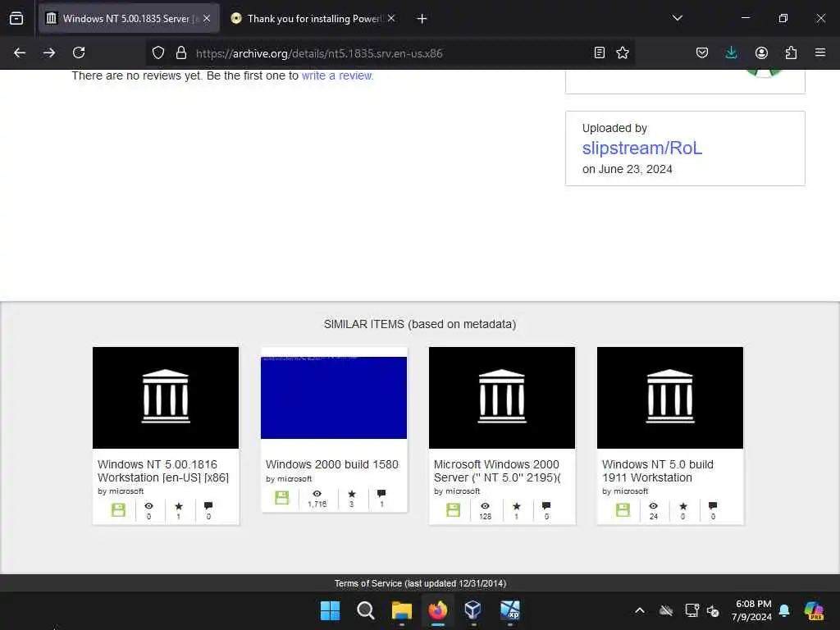Open the notification bell in tray

point(784,610)
